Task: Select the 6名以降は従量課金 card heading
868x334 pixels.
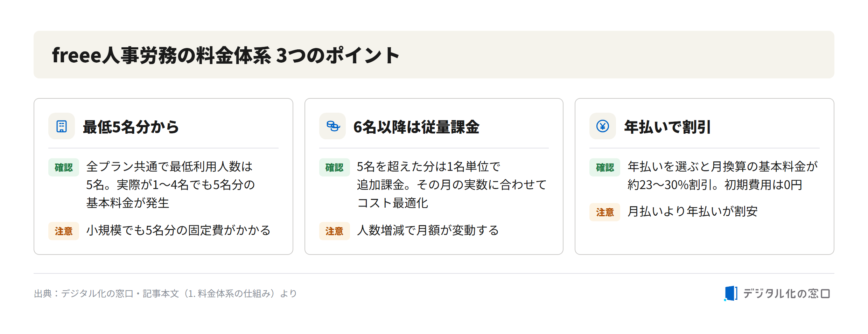Action: coord(416,127)
